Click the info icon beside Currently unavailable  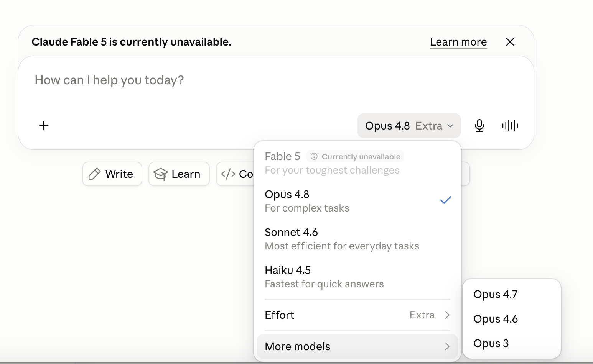click(x=314, y=156)
